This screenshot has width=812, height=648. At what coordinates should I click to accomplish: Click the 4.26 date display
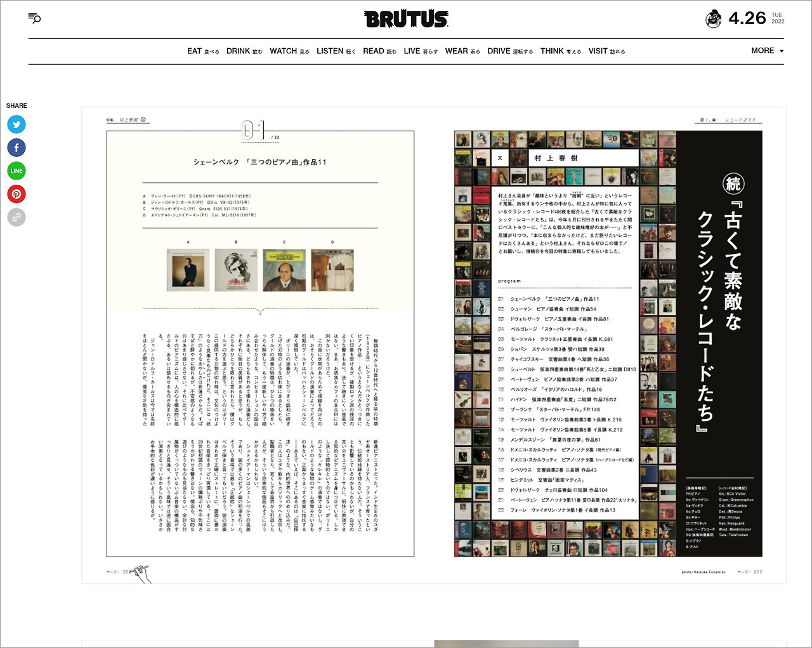(x=747, y=18)
